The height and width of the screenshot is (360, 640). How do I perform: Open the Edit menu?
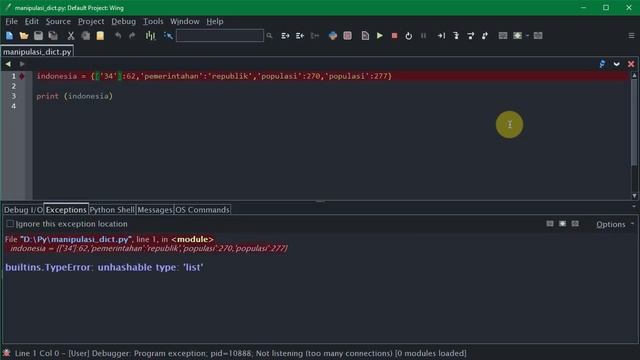point(31,21)
